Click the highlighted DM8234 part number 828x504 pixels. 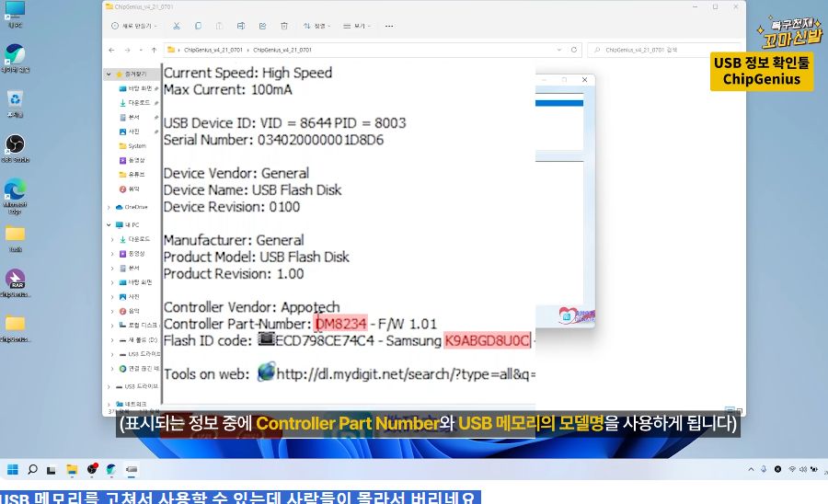pyautogui.click(x=340, y=324)
